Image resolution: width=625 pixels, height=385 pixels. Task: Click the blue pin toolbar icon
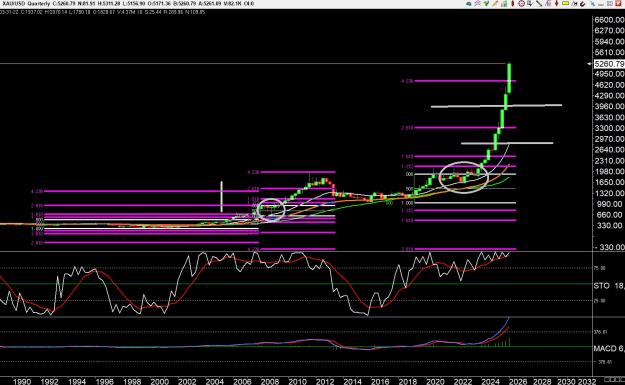[x=593, y=4]
